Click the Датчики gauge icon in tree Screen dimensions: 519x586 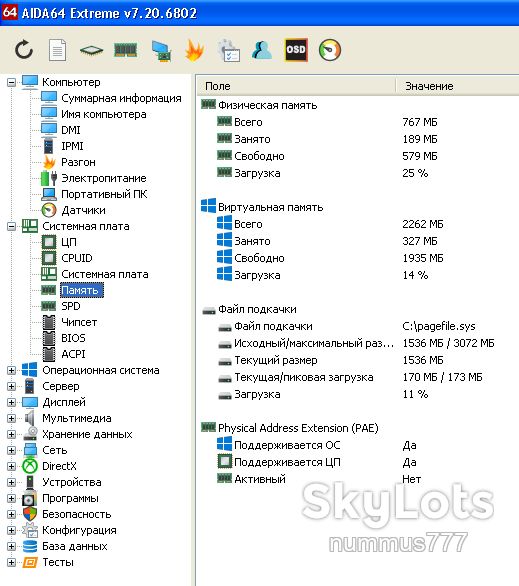click(x=49, y=210)
